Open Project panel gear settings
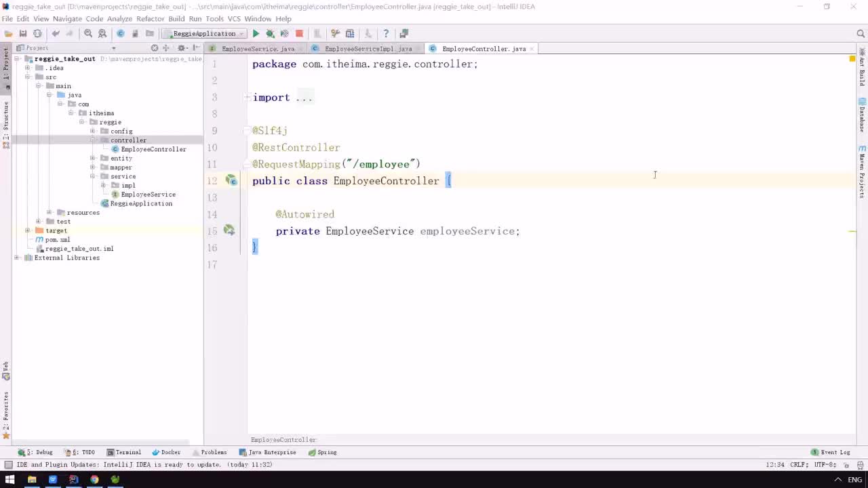The width and height of the screenshot is (868, 488). pos(182,48)
